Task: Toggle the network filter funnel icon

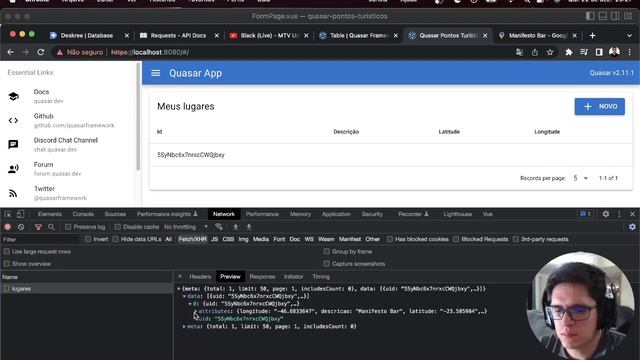Action: tap(38, 227)
